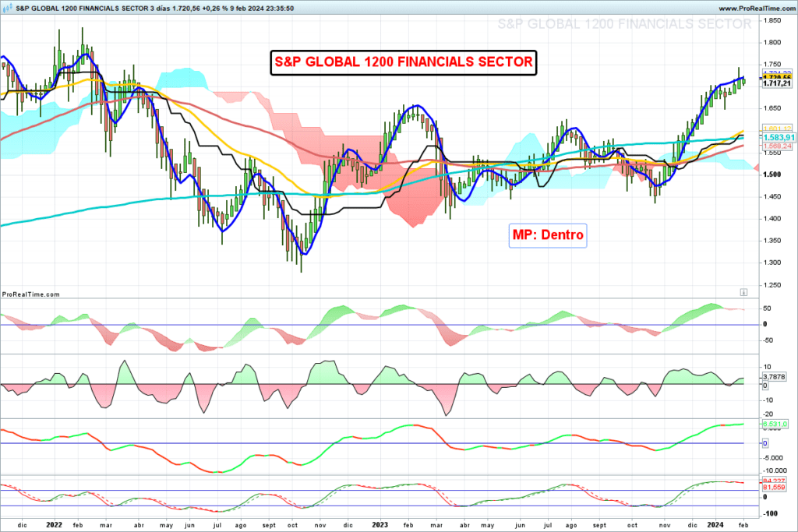Viewport: 798px width, 532px height.
Task: Click the -20 label on second indicator axis
Action: (x=768, y=414)
